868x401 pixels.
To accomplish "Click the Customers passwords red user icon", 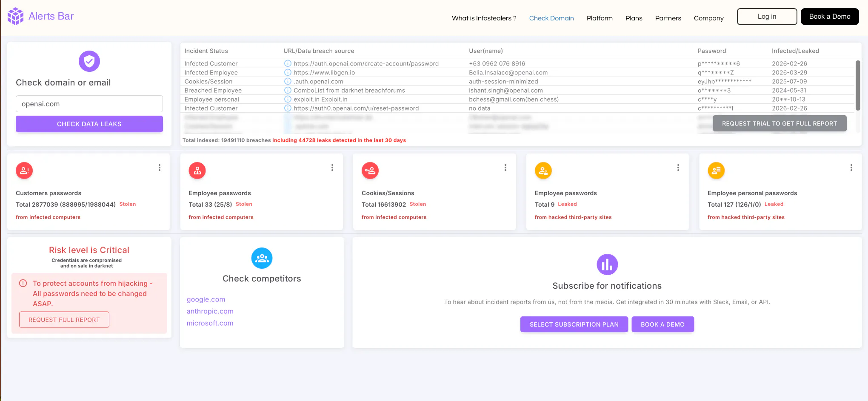I will [24, 171].
